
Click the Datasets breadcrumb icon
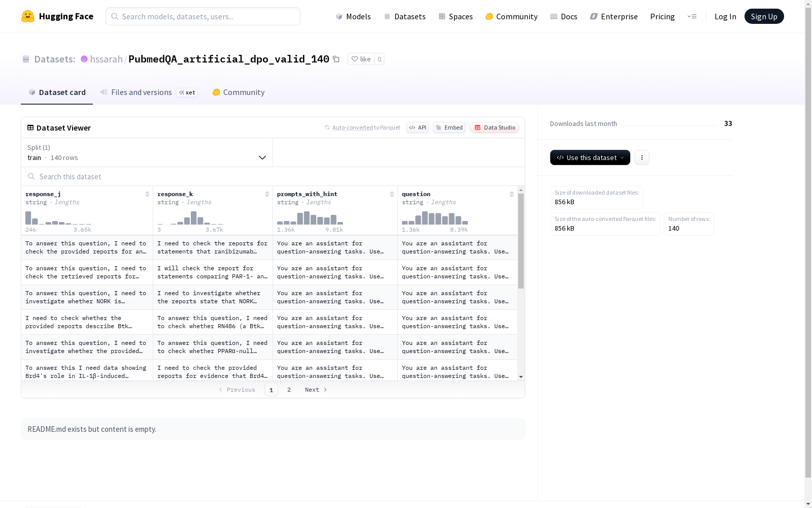click(26, 59)
